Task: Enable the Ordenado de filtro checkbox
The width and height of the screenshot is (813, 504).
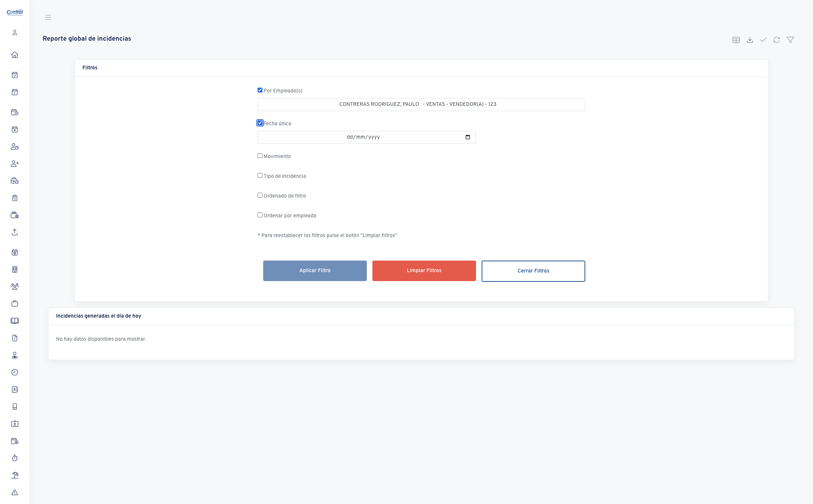Action: (260, 195)
